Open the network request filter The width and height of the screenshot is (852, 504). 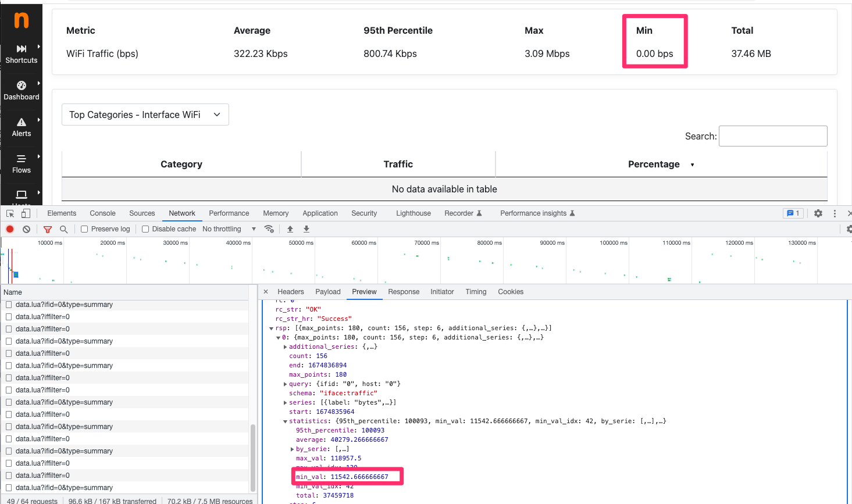point(47,228)
